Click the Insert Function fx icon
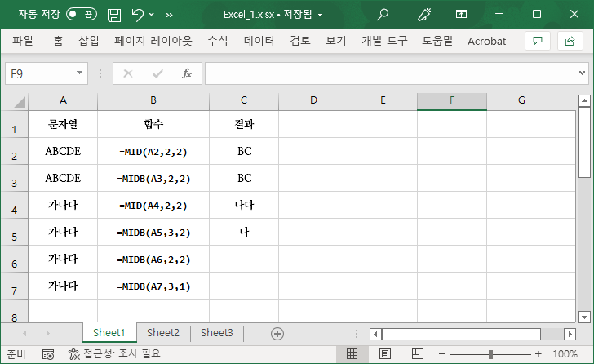Image resolution: width=594 pixels, height=364 pixels. (x=187, y=73)
